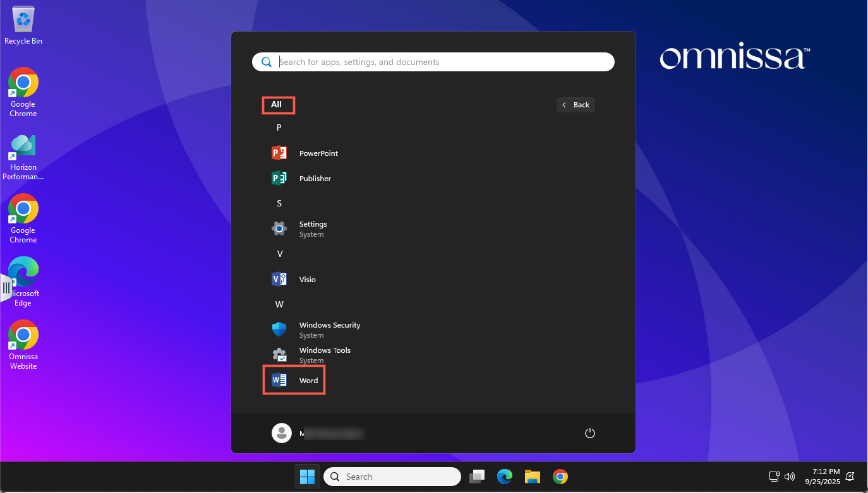868x493 pixels.
Task: Open the Settings app
Action: click(x=312, y=229)
